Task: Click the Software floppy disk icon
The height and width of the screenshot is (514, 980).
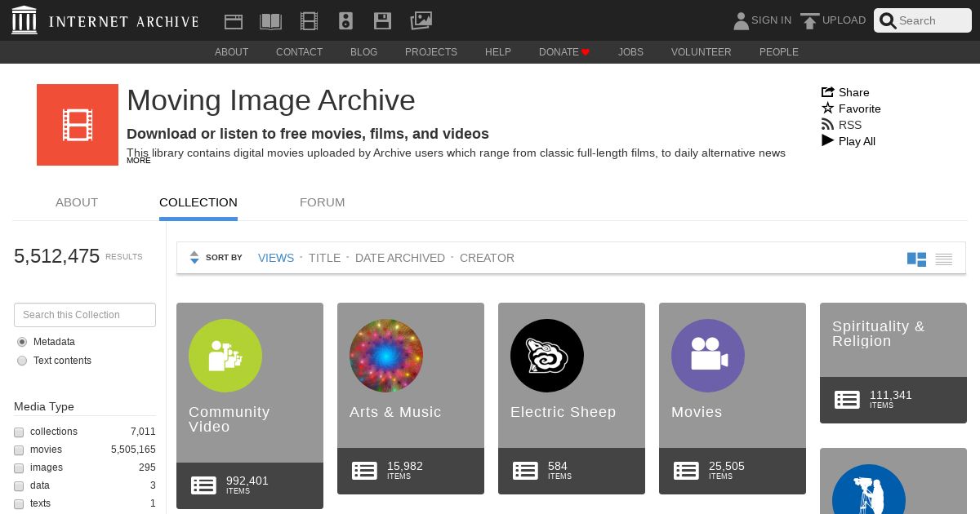Action: pos(382,21)
